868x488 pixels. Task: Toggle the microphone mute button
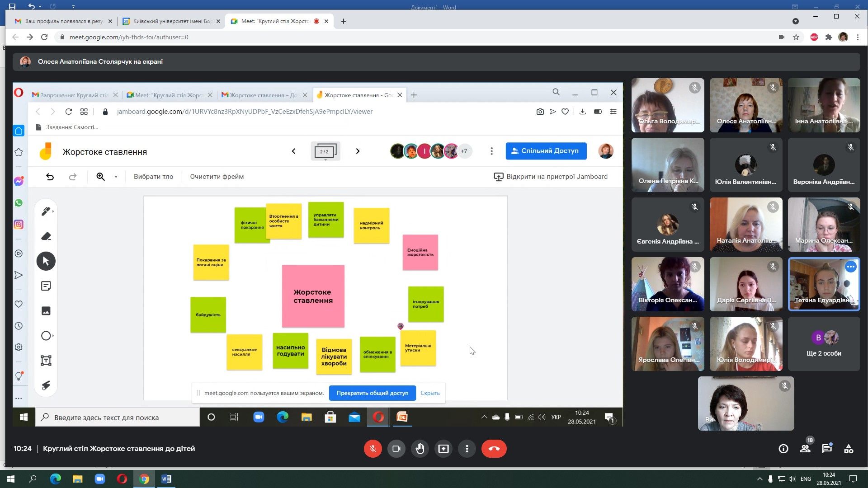pyautogui.click(x=373, y=449)
